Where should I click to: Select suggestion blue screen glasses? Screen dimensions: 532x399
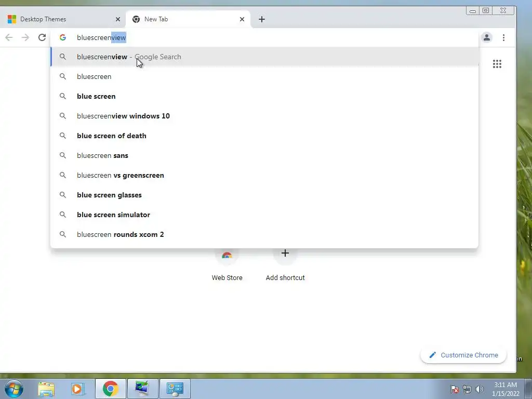[x=264, y=195]
